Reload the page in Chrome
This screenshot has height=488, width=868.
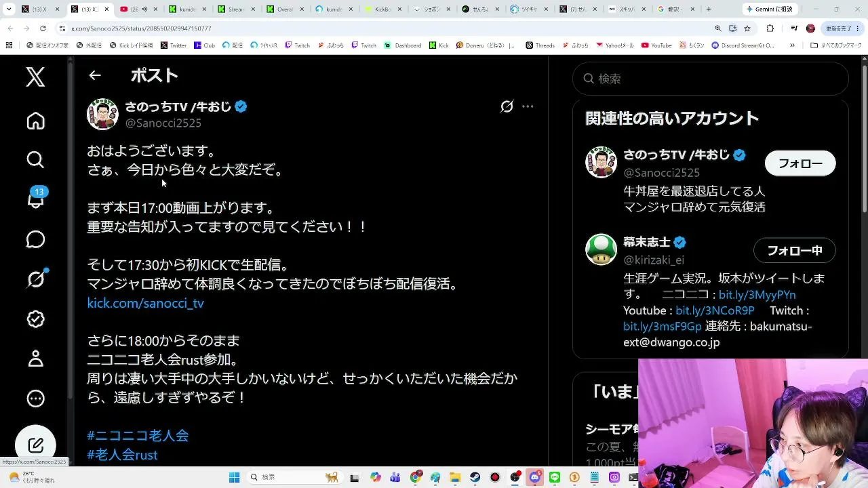click(x=43, y=28)
